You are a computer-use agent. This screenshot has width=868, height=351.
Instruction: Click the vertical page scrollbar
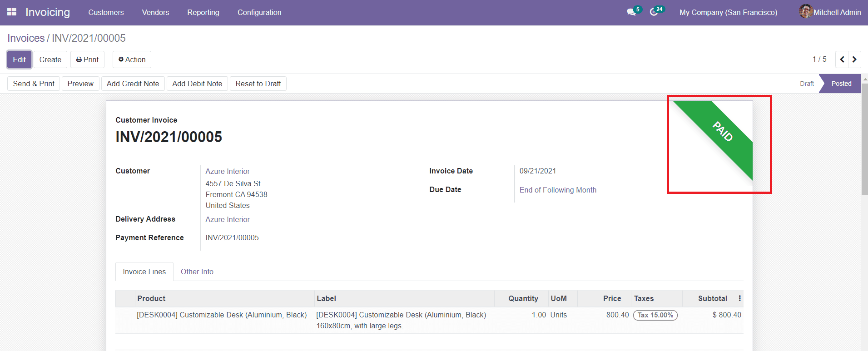click(864, 136)
